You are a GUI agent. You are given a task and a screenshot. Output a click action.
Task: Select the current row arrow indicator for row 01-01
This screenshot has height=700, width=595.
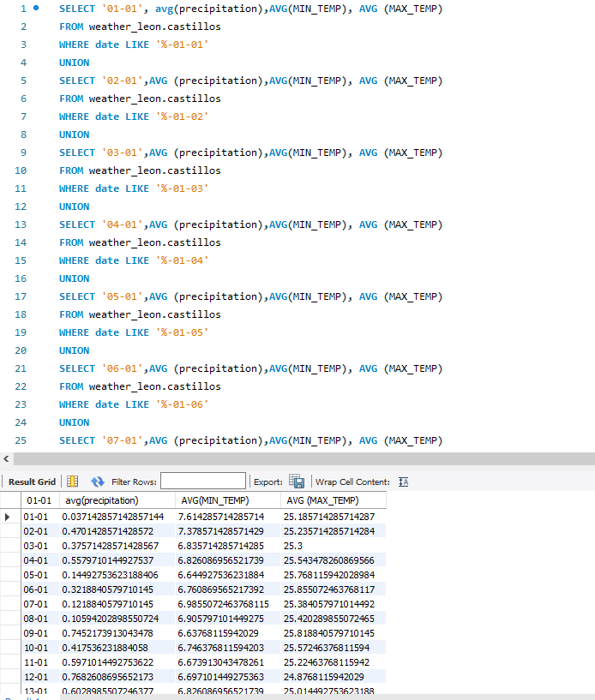(9, 517)
